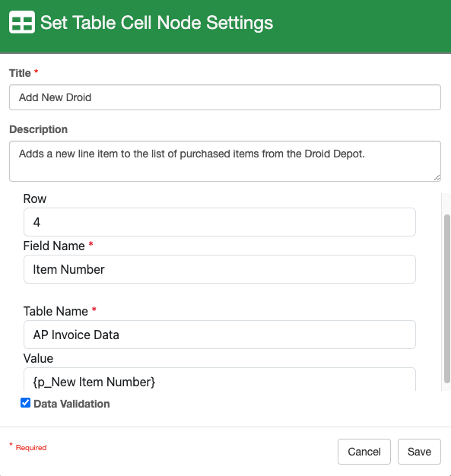451x476 pixels.
Task: Select the Table Name field AP Invoice Data
Action: point(220,335)
